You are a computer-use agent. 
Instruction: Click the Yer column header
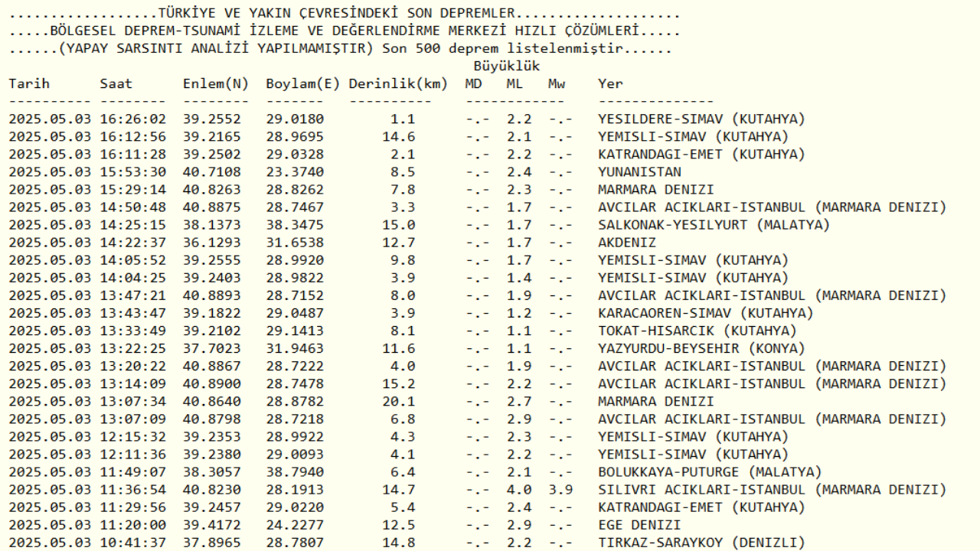(x=610, y=83)
